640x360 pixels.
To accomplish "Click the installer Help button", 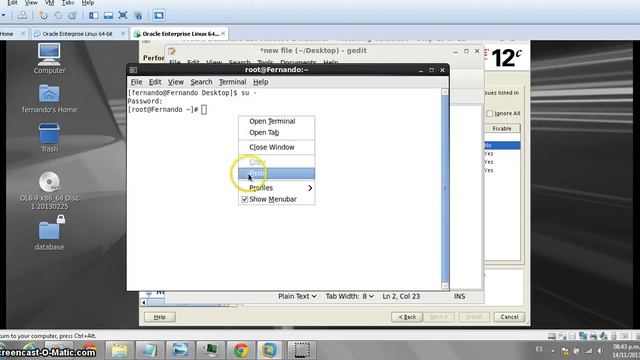I will [x=160, y=317].
